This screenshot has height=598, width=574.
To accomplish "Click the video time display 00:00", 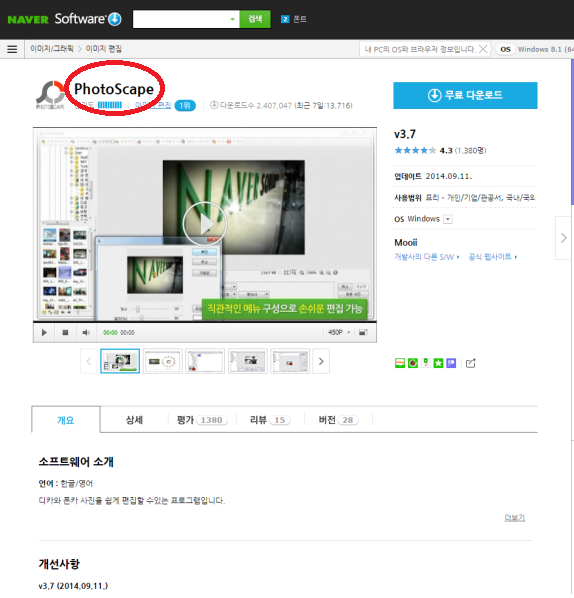I will pos(119,333).
